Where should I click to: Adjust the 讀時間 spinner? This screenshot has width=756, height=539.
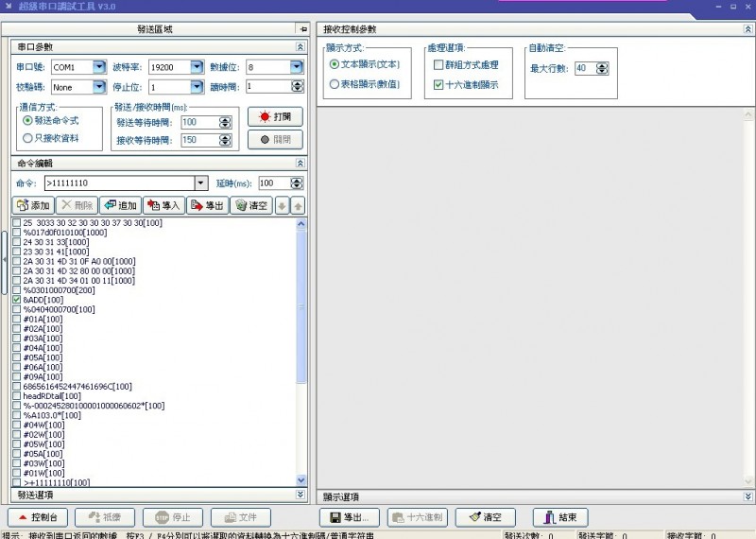(x=298, y=86)
